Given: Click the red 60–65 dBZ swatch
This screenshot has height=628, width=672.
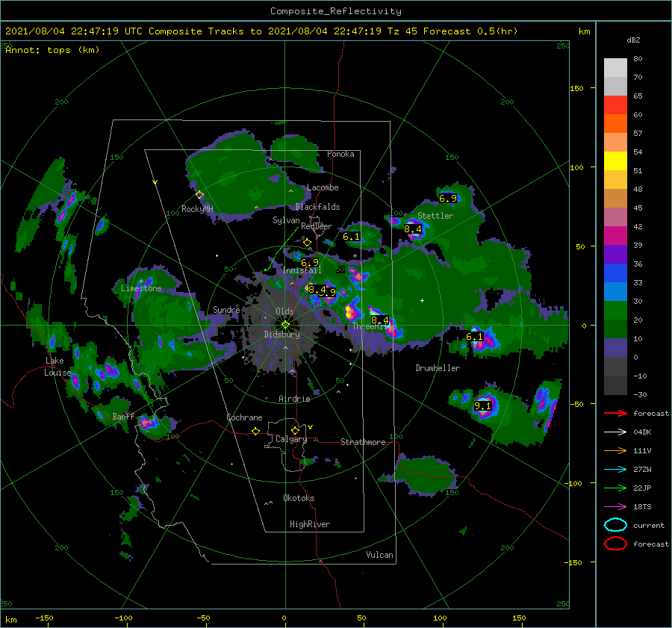Looking at the screenshot, I should (x=615, y=105).
